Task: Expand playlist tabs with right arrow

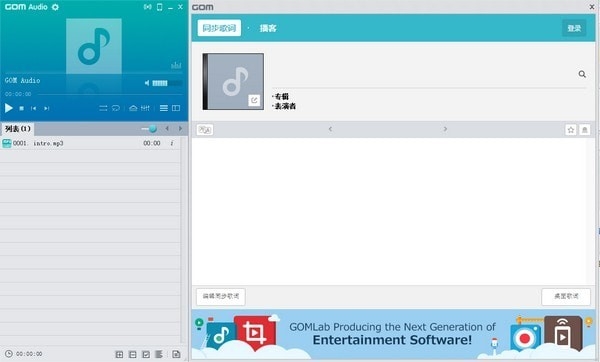Action: [x=180, y=129]
